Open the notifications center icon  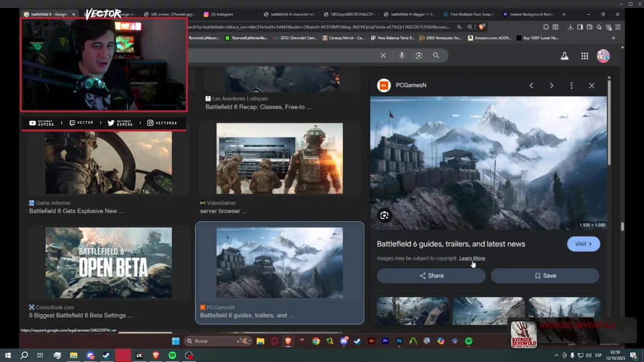coord(633,355)
